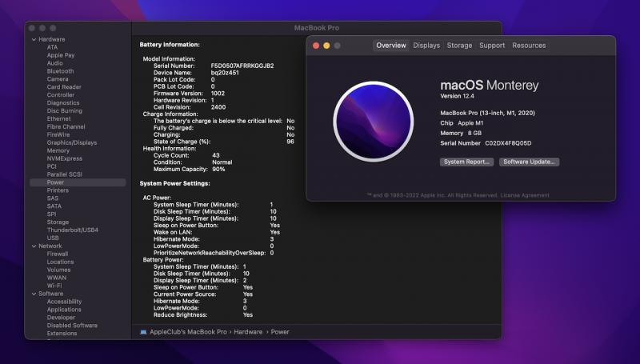Click the Cycle Count value 43
Screen dimensions: 640x364
click(215, 155)
